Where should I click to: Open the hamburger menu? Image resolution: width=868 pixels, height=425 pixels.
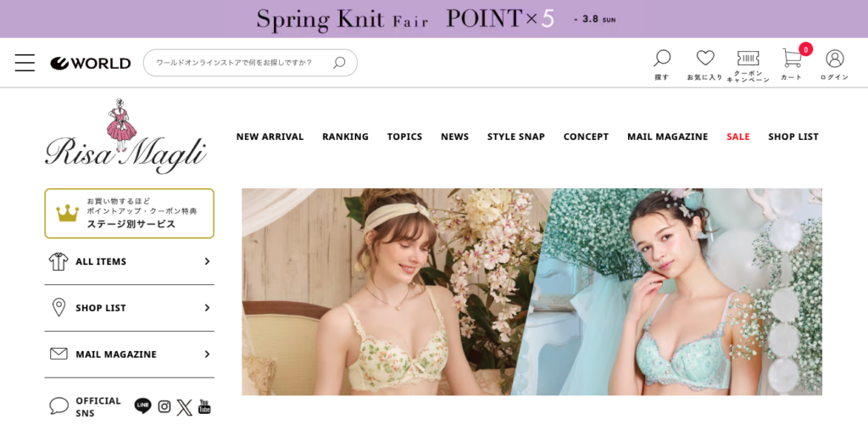[x=25, y=63]
